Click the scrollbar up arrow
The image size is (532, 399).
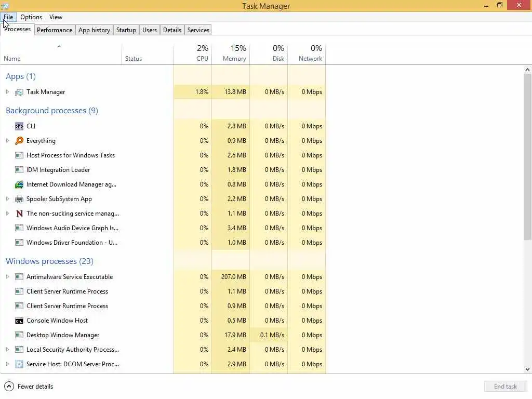pos(527,70)
